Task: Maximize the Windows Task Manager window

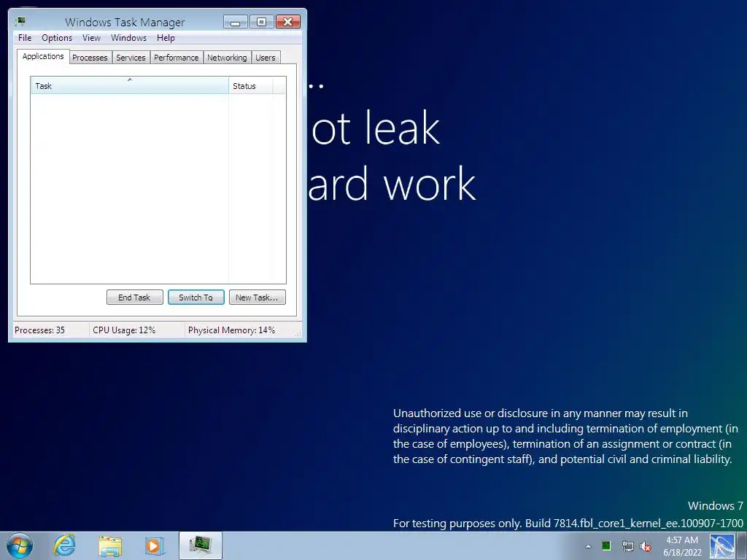Action: pos(262,22)
